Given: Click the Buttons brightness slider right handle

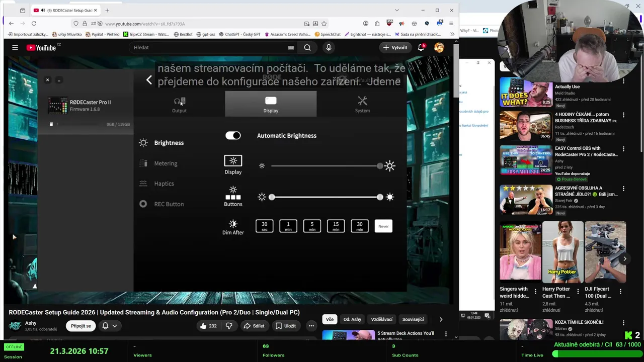Looking at the screenshot, I should (x=380, y=197).
